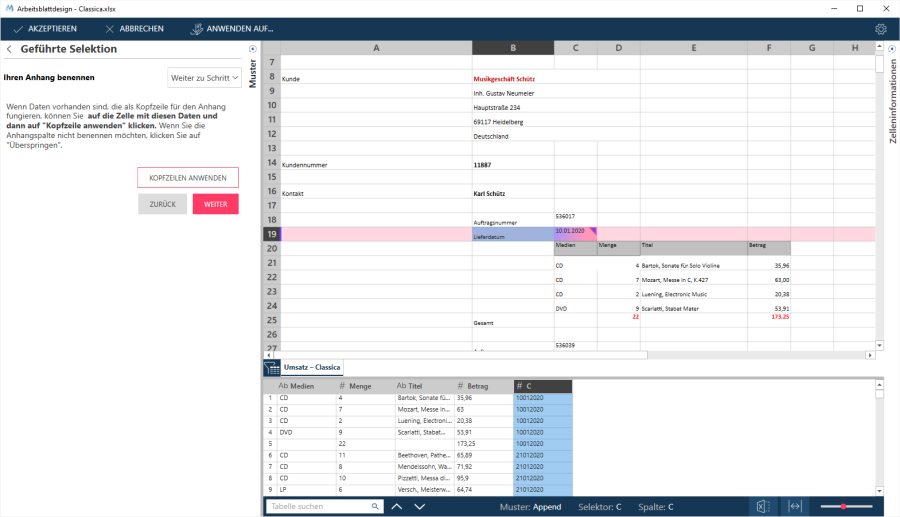Collapse the Muster panel toggle
Viewport: 900px width, 517px height.
coord(253,49)
